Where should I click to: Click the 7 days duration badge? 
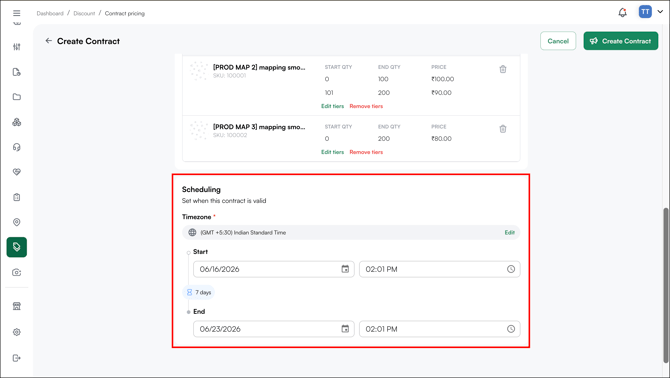pos(199,292)
